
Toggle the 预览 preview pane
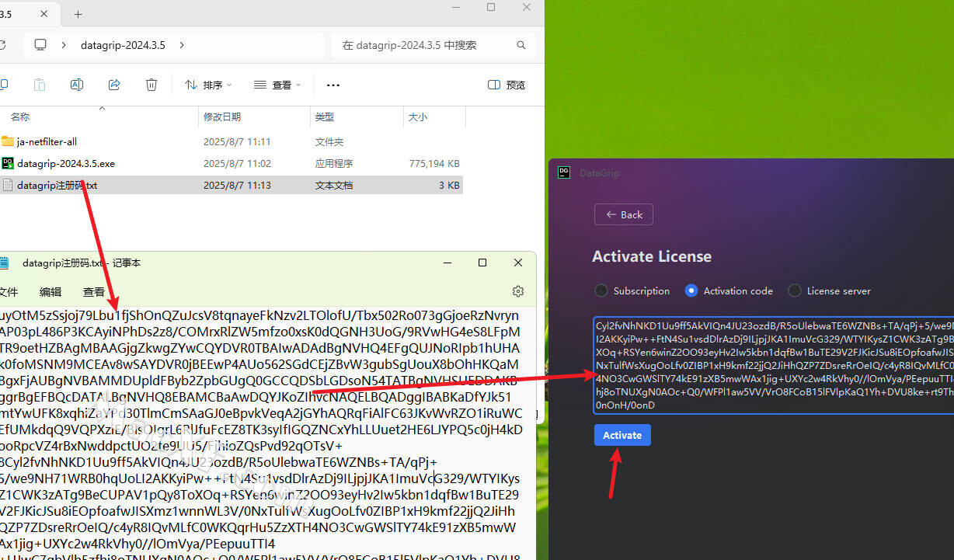pyautogui.click(x=507, y=85)
